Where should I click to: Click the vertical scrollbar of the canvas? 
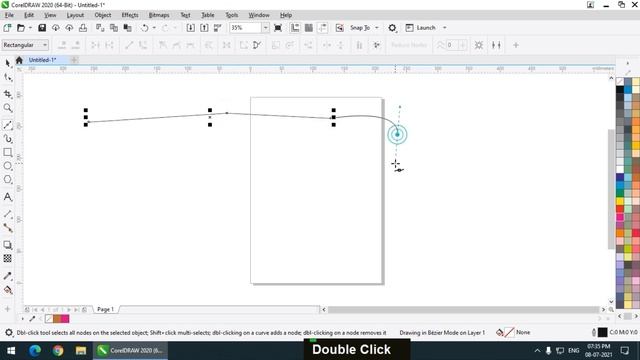(611, 189)
